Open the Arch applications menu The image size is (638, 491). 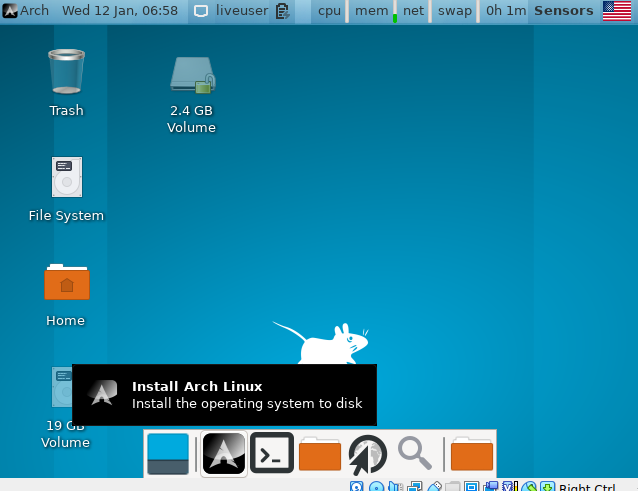click(26, 11)
